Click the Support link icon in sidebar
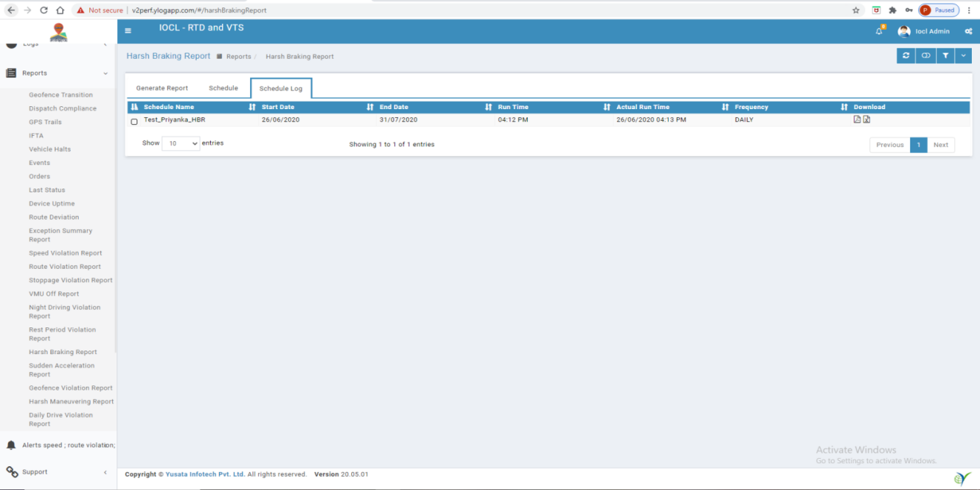This screenshot has height=490, width=980. pos(11,472)
